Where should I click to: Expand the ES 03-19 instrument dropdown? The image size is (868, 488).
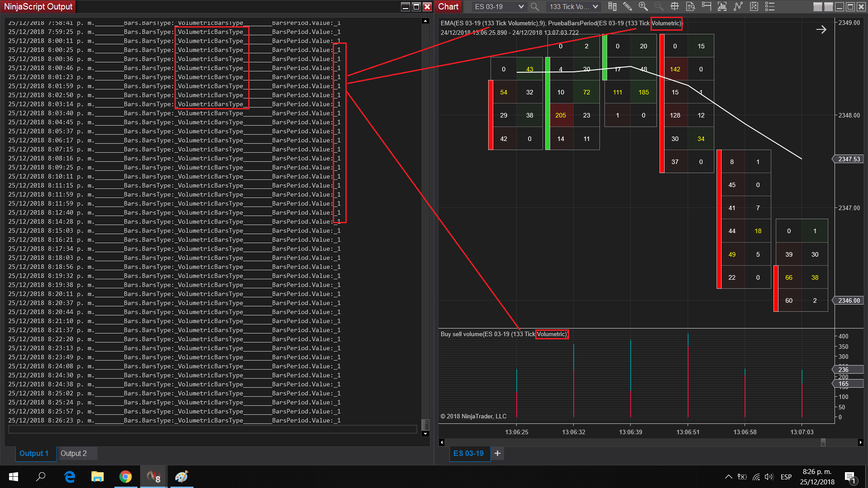point(521,7)
